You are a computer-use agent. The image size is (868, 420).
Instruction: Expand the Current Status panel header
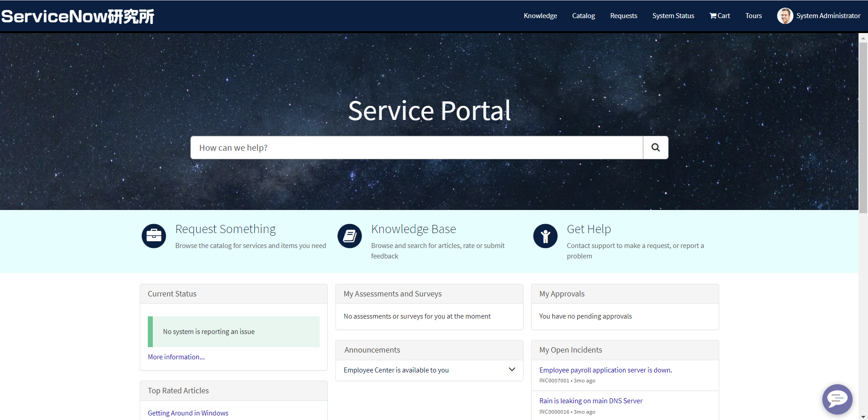172,293
